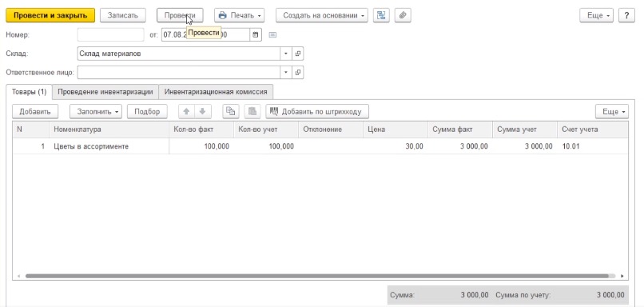
Task: Click the paperclip attached files icon
Action: (403, 16)
